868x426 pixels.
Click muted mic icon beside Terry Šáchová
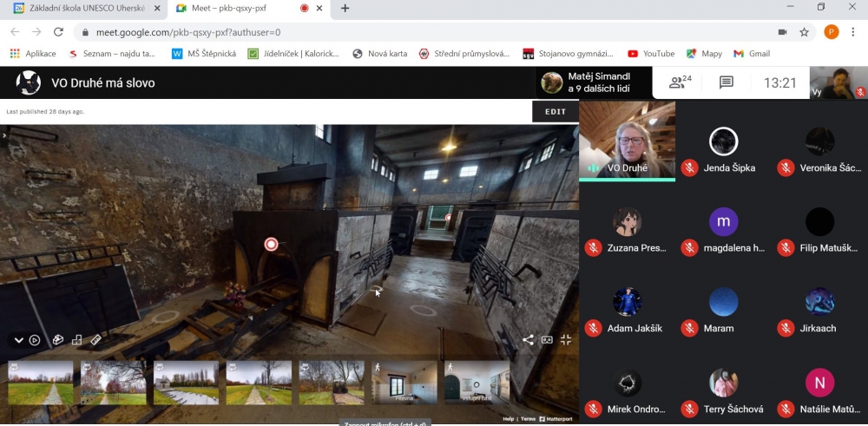[x=689, y=409]
